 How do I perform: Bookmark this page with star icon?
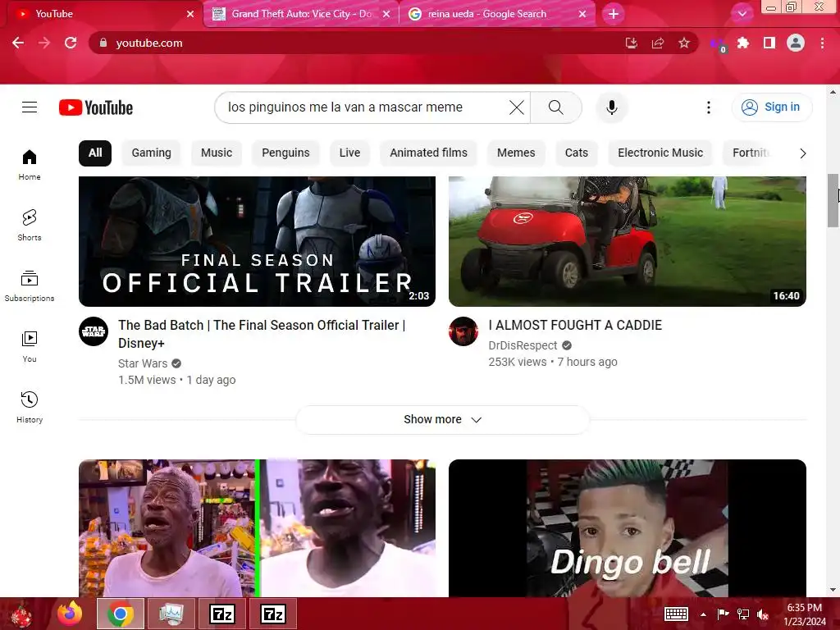(683, 43)
